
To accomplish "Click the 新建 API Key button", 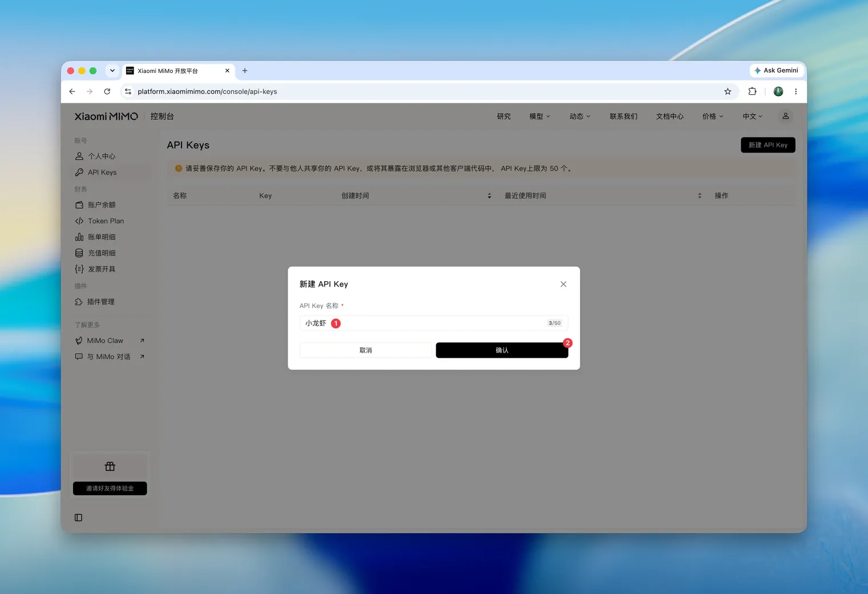I will (768, 145).
